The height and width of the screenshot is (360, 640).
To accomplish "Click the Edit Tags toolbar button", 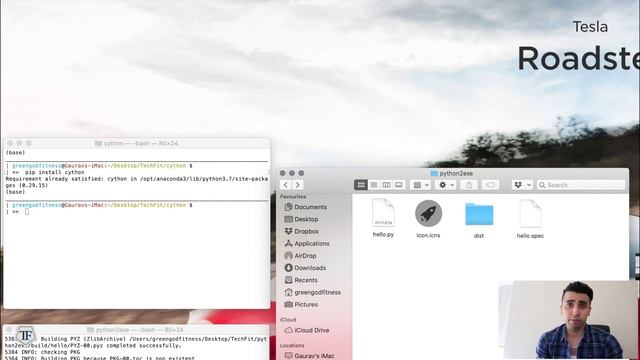I will (490, 185).
